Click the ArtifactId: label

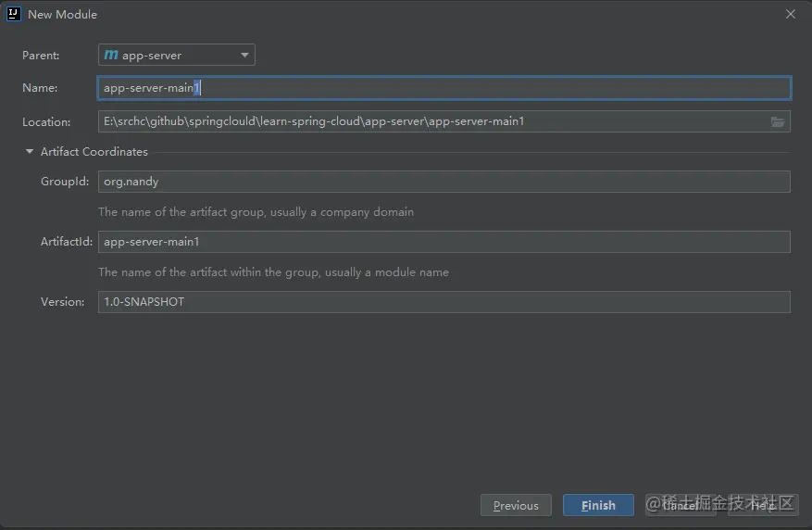pyautogui.click(x=67, y=242)
